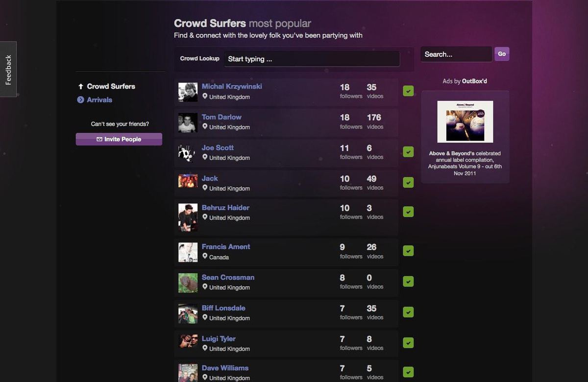Screen dimensions: 588x382
Task: Toggle green follow check for Dave Williams
Action: point(408,372)
